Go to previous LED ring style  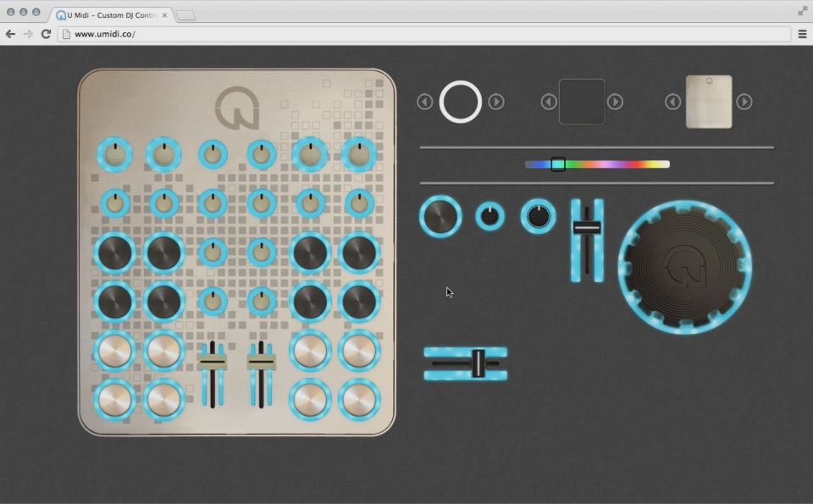[x=425, y=102]
